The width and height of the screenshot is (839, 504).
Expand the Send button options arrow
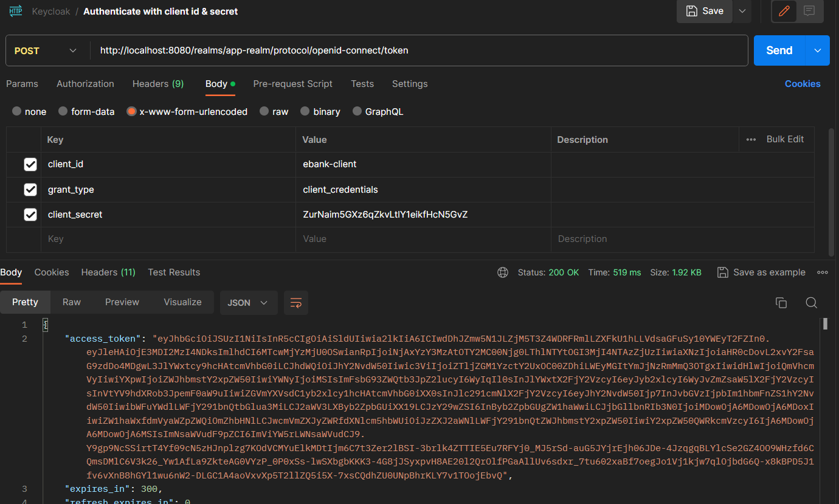[817, 50]
